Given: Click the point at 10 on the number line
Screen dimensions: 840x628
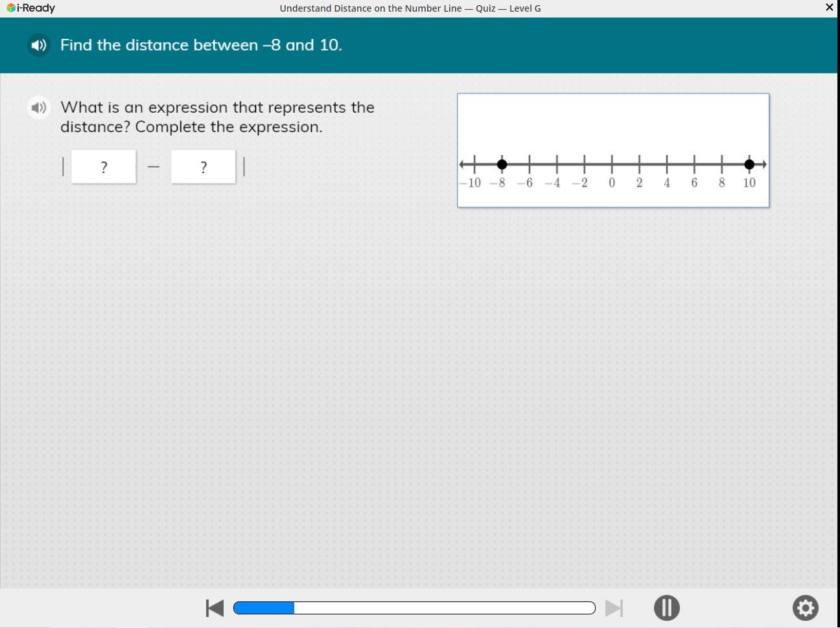Looking at the screenshot, I should tap(749, 164).
